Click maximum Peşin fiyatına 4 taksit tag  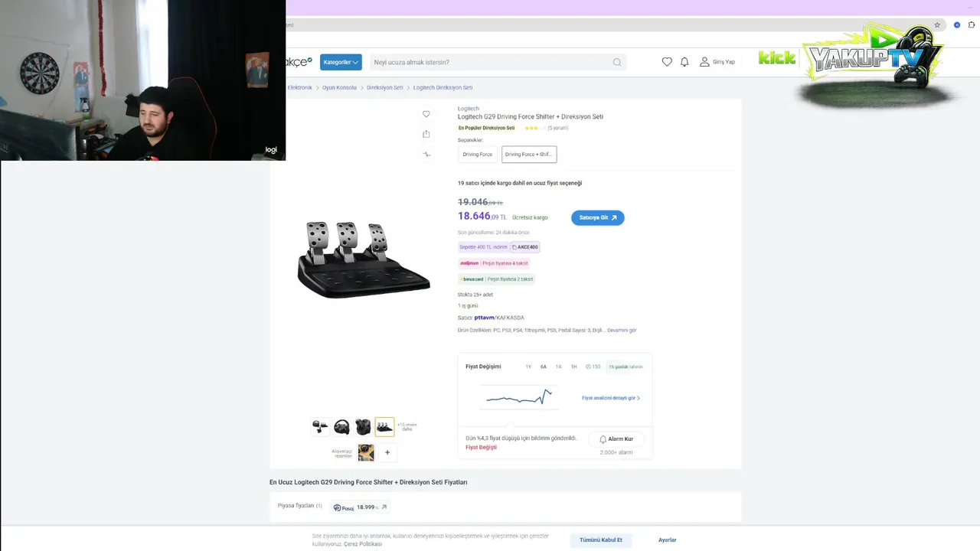click(x=494, y=263)
